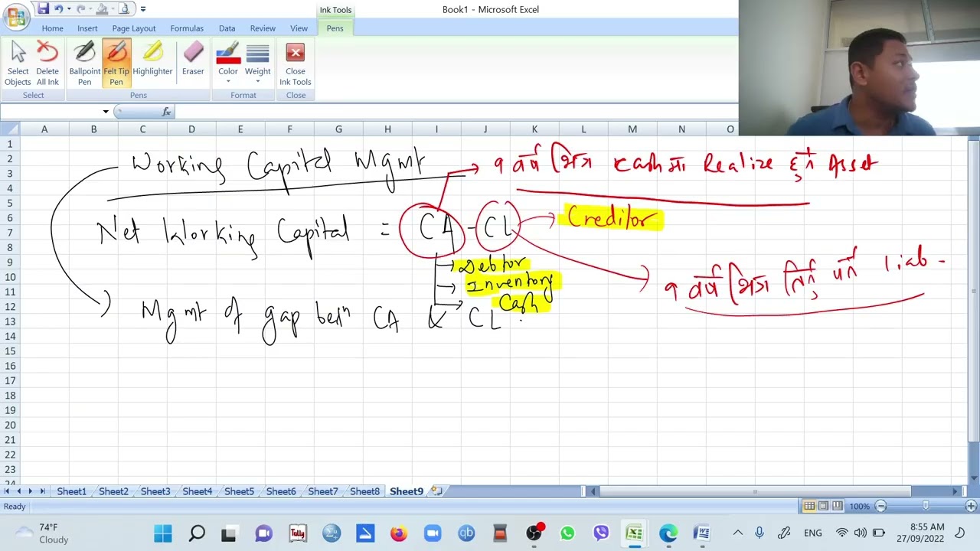980x551 pixels.
Task: Select the Data tab
Action: tap(227, 28)
